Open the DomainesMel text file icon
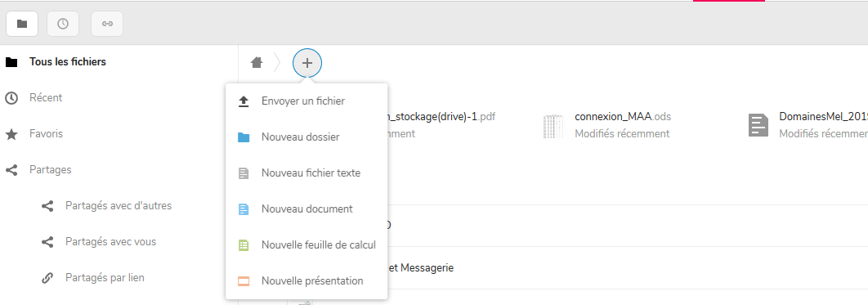This screenshot has height=305, width=868. click(758, 126)
